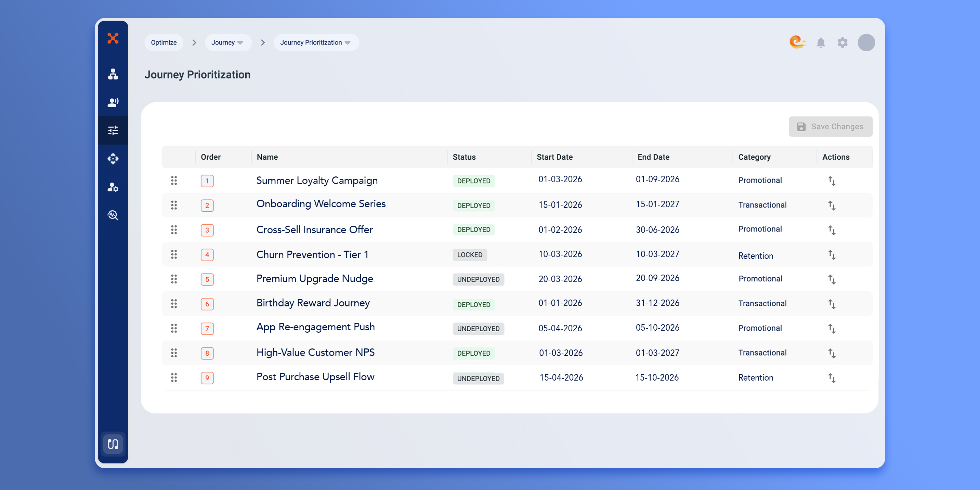980x490 pixels.
Task: Select the sliders Optimize sidebar icon
Action: (x=113, y=131)
